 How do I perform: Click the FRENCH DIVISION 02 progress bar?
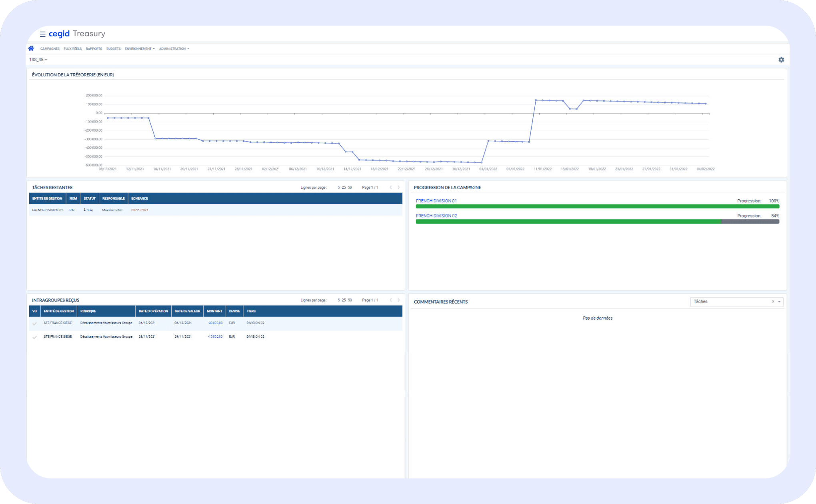pyautogui.click(x=597, y=221)
